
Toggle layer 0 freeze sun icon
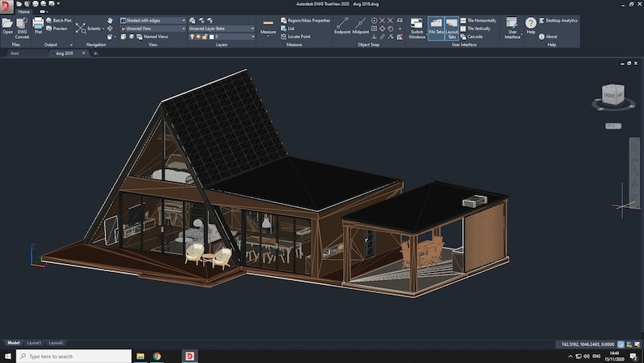199,37
